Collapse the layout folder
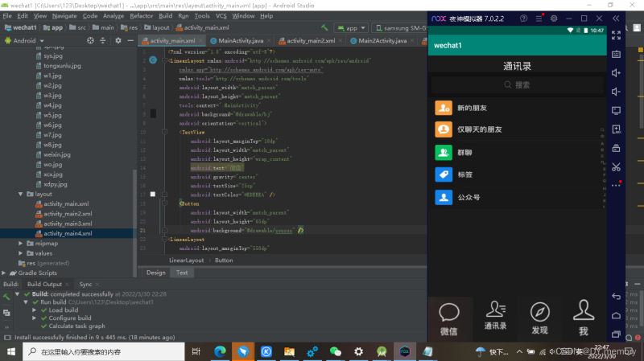 (x=21, y=194)
